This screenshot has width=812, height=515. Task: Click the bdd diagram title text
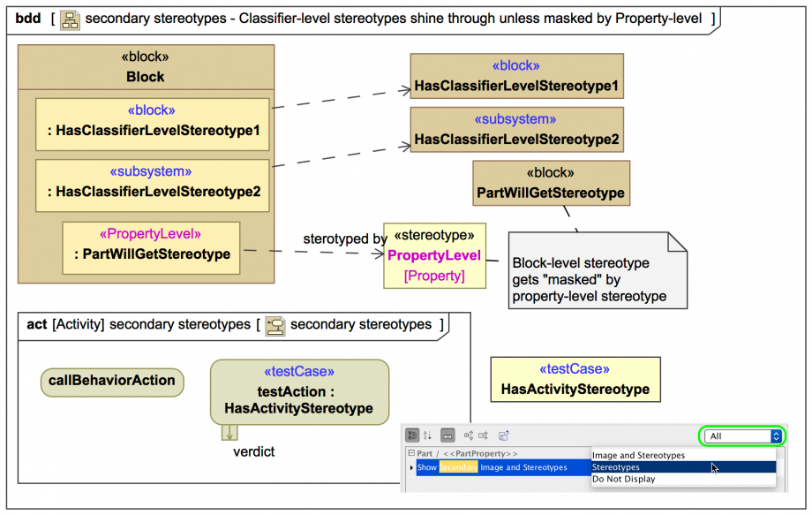coord(394,19)
